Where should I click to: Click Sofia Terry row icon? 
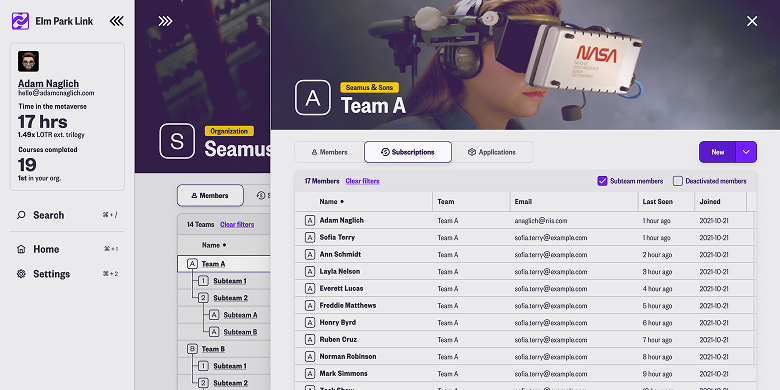[x=309, y=237]
